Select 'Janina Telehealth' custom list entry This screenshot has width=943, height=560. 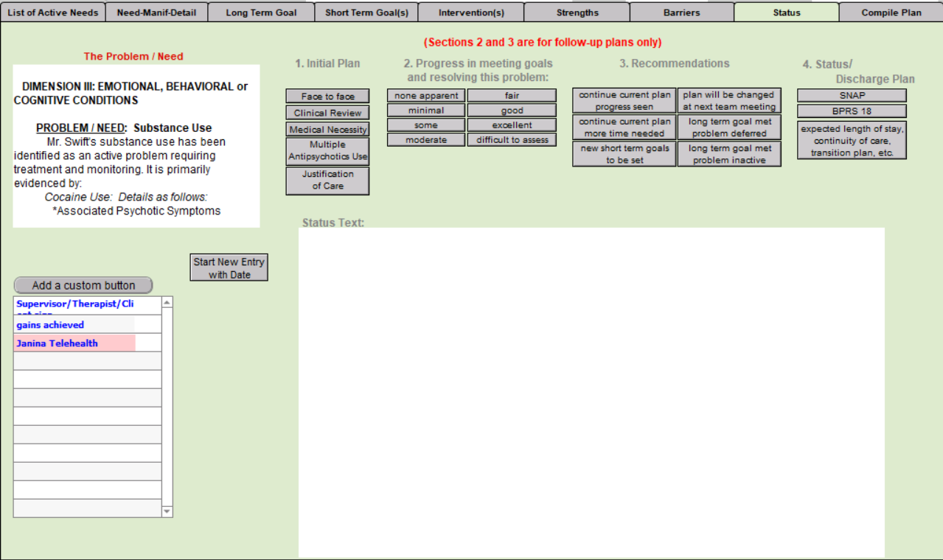[x=74, y=343]
